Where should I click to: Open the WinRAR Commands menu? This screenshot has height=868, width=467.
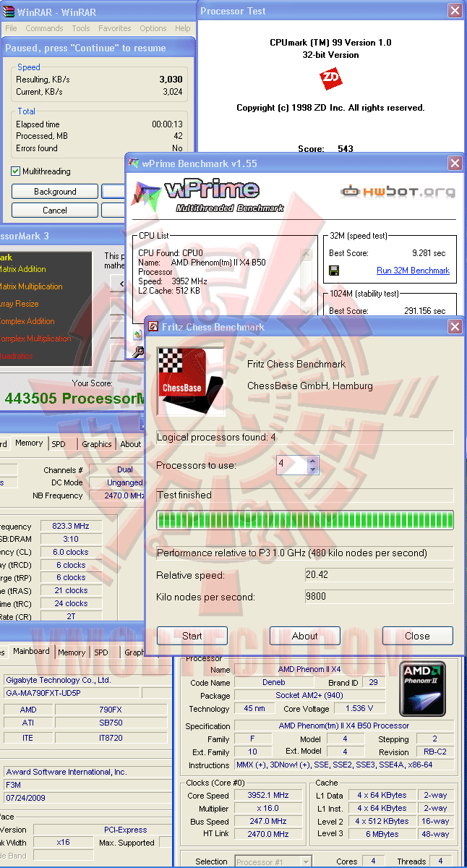(44, 28)
